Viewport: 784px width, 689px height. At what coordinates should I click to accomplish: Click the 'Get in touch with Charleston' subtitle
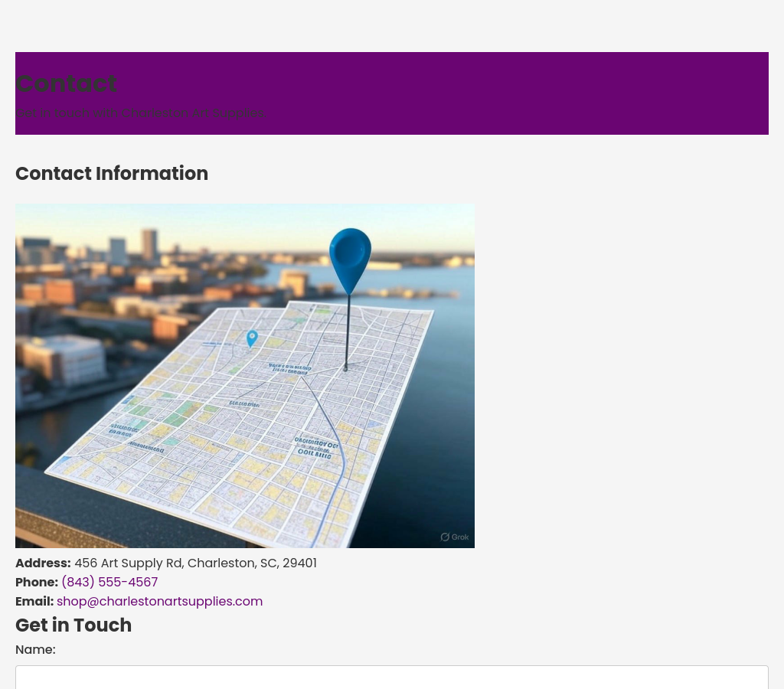click(x=140, y=113)
